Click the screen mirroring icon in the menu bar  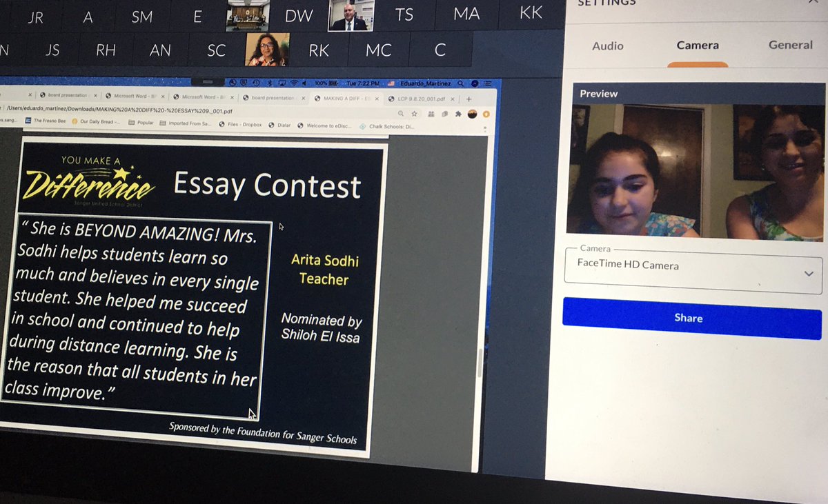(283, 82)
